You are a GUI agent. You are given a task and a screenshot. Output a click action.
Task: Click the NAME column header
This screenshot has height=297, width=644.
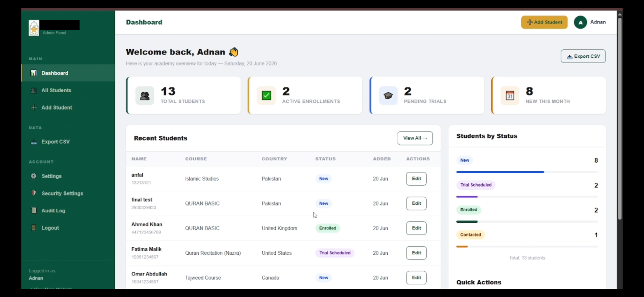(139, 159)
